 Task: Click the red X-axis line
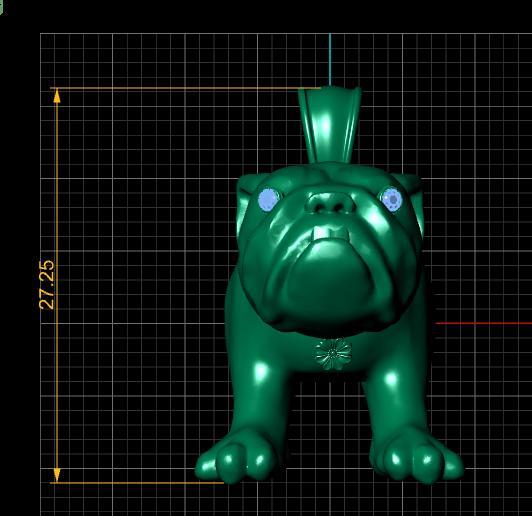[483, 323]
